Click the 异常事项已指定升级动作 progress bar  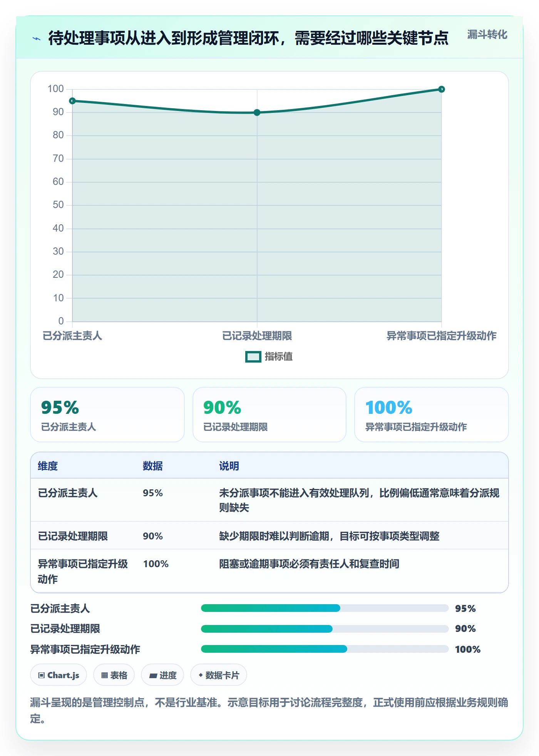(x=325, y=649)
